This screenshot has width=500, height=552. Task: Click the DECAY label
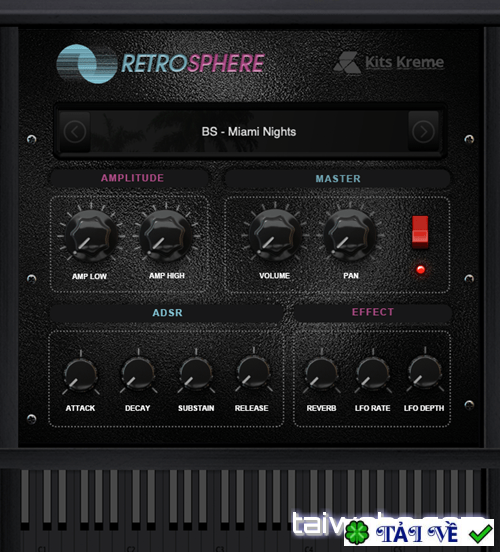pyautogui.click(x=138, y=408)
